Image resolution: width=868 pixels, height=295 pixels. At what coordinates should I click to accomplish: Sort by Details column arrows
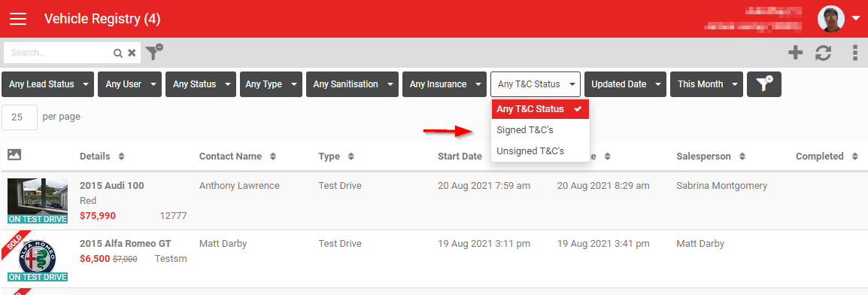pyautogui.click(x=121, y=157)
